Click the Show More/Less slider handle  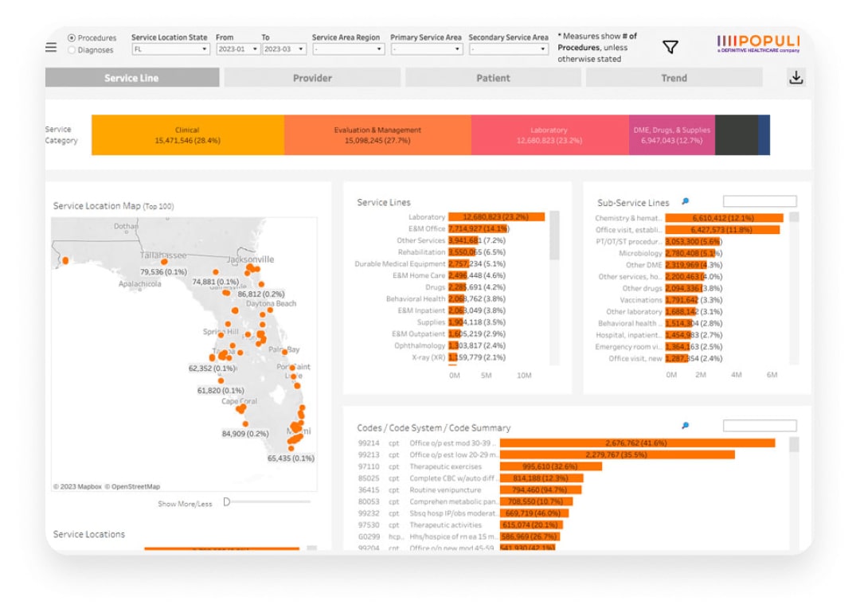tap(227, 502)
